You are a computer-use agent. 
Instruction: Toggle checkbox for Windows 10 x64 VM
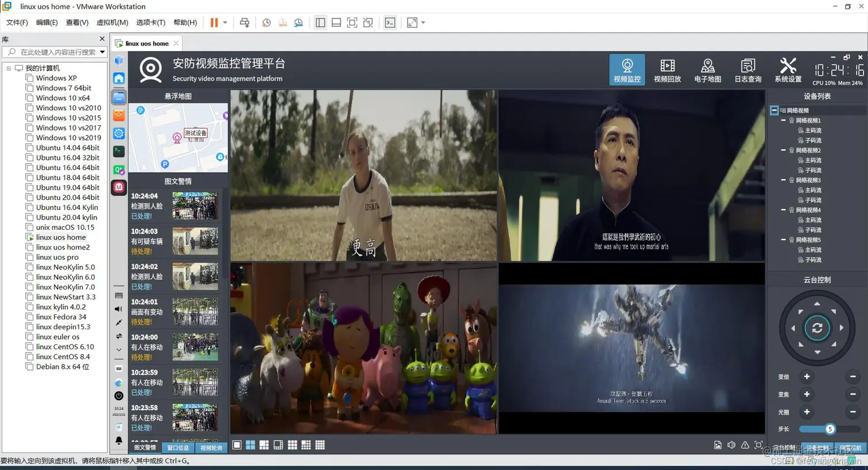(x=29, y=98)
